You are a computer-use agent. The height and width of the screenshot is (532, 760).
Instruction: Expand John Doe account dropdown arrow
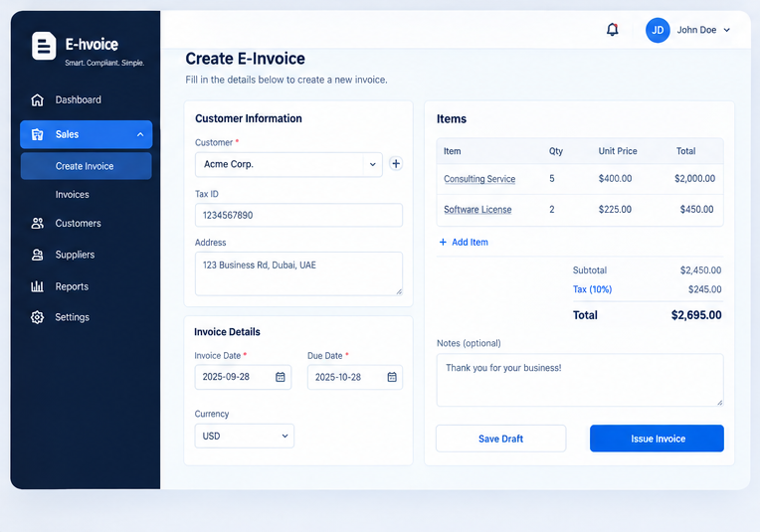click(x=726, y=30)
